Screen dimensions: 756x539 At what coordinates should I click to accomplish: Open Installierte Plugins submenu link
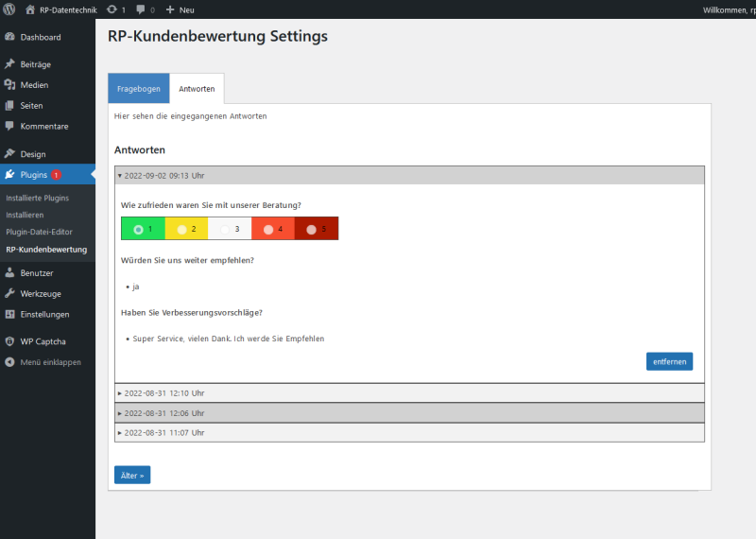38,198
